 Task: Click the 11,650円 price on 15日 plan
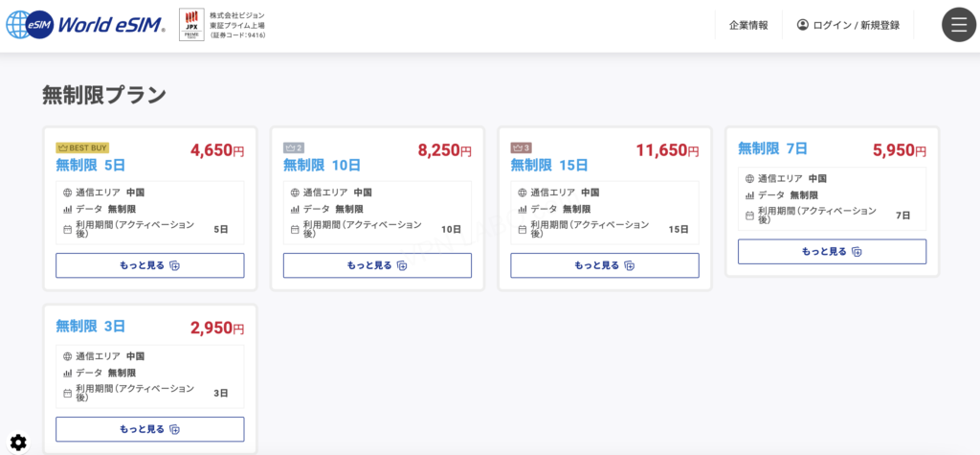(667, 150)
